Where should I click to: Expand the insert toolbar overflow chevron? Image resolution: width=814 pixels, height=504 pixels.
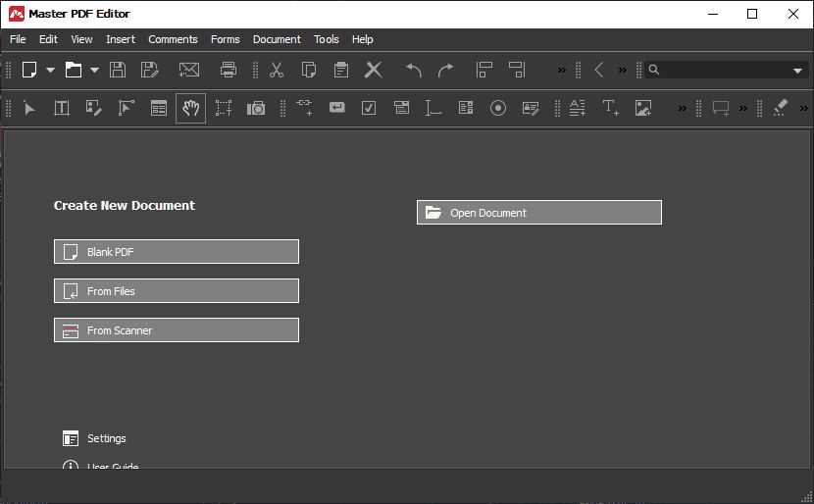683,109
